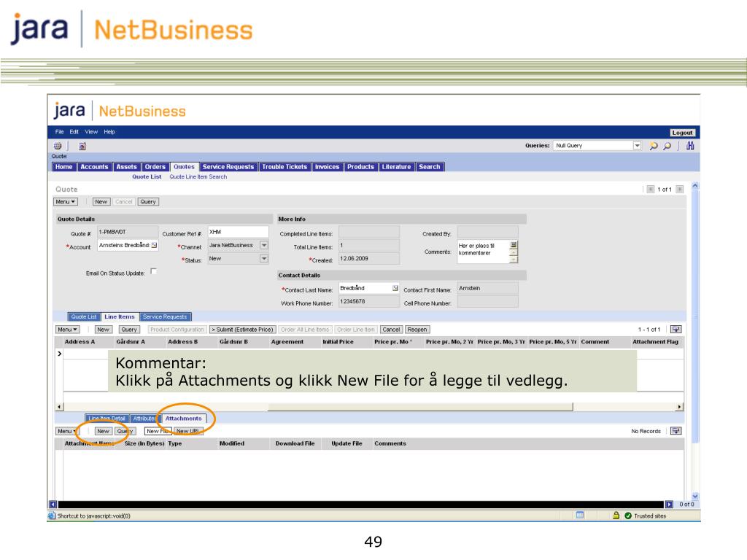
Task: Click the scroll-up arrow of the main view
Action: pyautogui.click(x=695, y=186)
